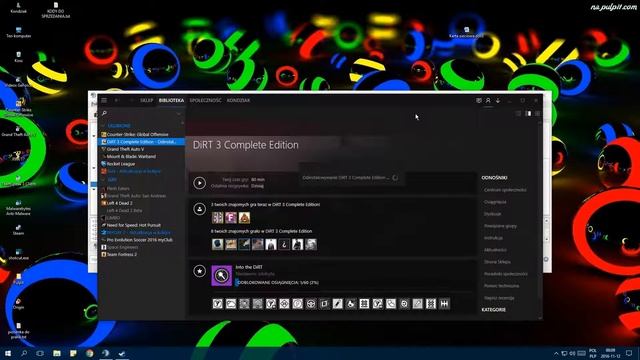
Task: Open Counter-Strike Global Offensive desktop shortcut
Action: point(18,107)
